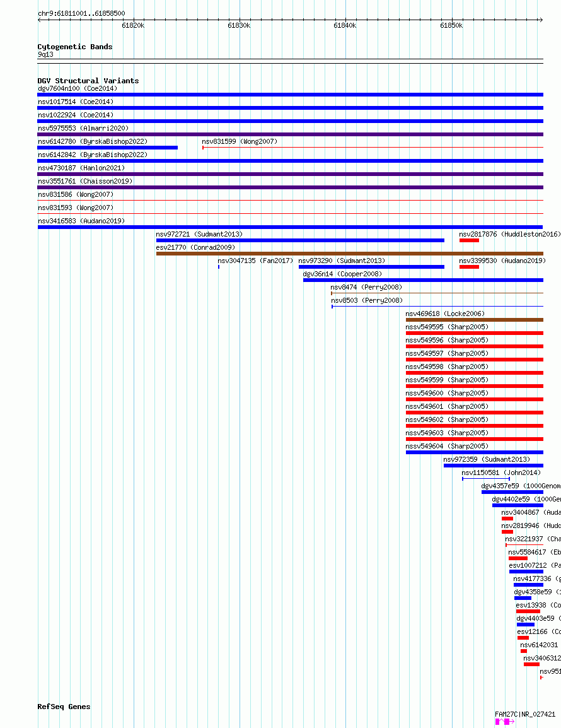Click nssv549603 (Sharp2005) label
Image resolution: width=561 pixels, height=728 pixels.
447,433
